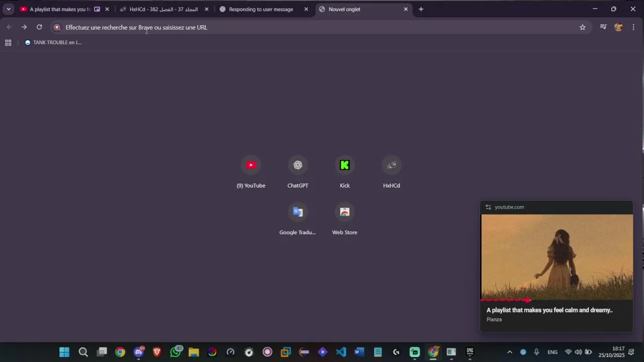
Task: Close the Nouvel onglet tab
Action: [x=406, y=9]
